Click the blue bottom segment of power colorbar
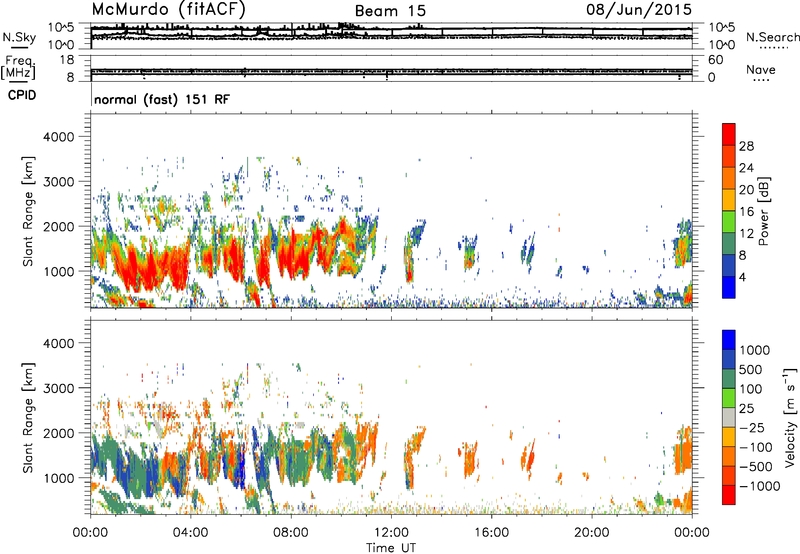 tap(729, 287)
